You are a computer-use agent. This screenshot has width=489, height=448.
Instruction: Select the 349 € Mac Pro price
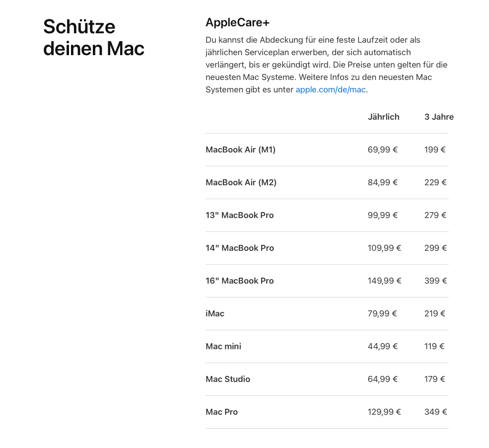tap(435, 412)
